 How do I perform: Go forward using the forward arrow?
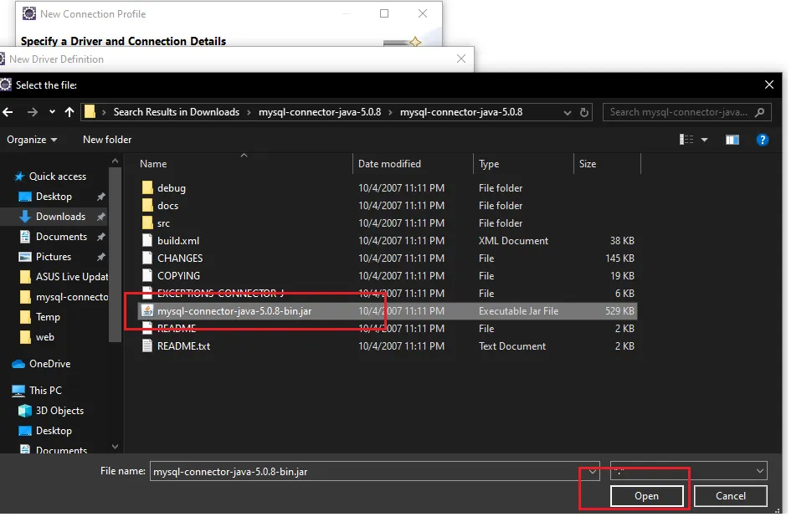coord(32,112)
